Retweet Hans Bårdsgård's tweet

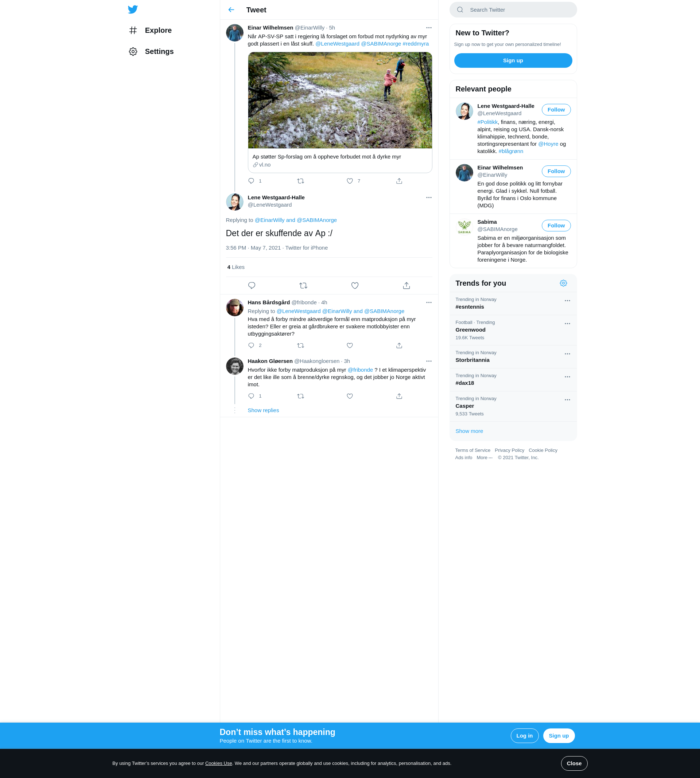click(301, 345)
